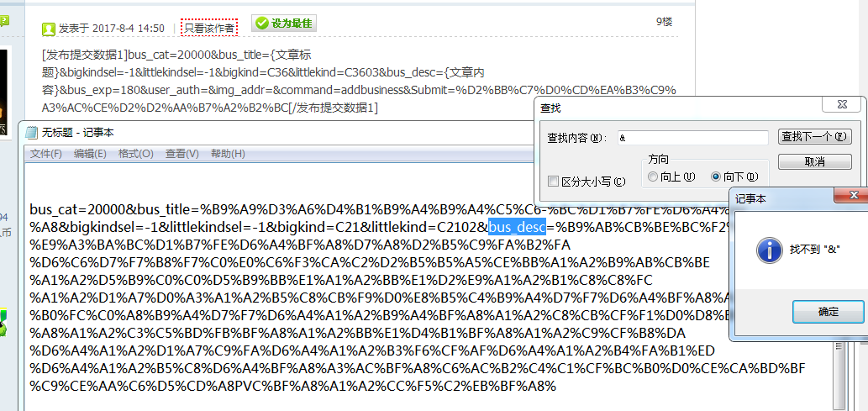Close the 记事本 message dialog
Viewport: 868px width, 411px height.
(x=853, y=196)
